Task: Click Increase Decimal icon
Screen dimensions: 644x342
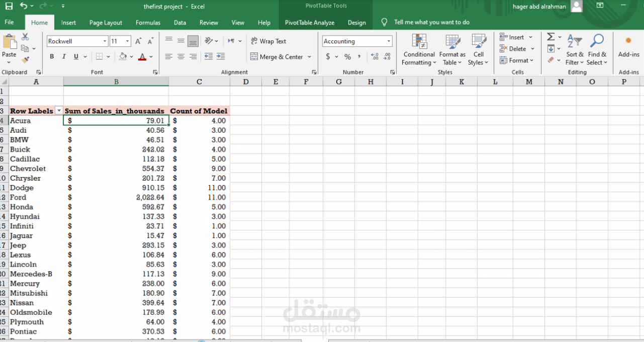Action: (x=375, y=57)
